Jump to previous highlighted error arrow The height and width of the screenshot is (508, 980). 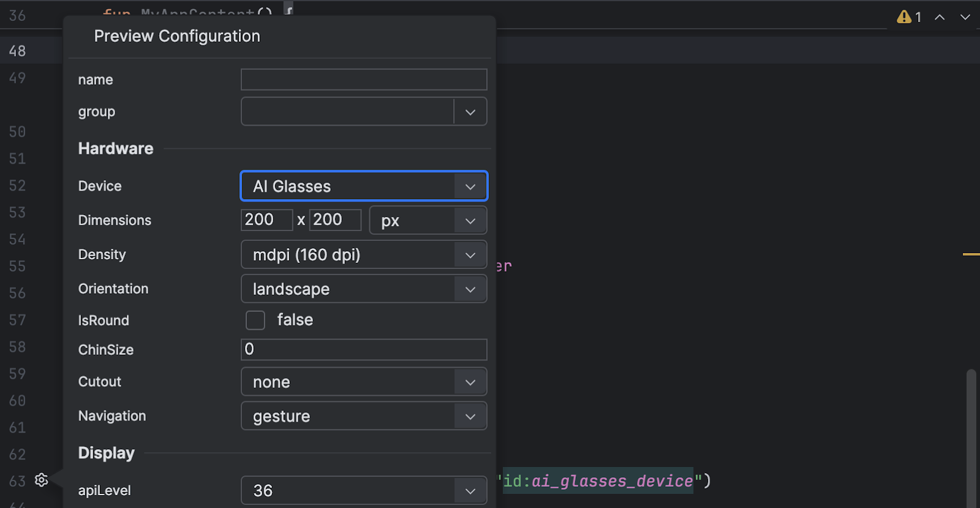(940, 17)
